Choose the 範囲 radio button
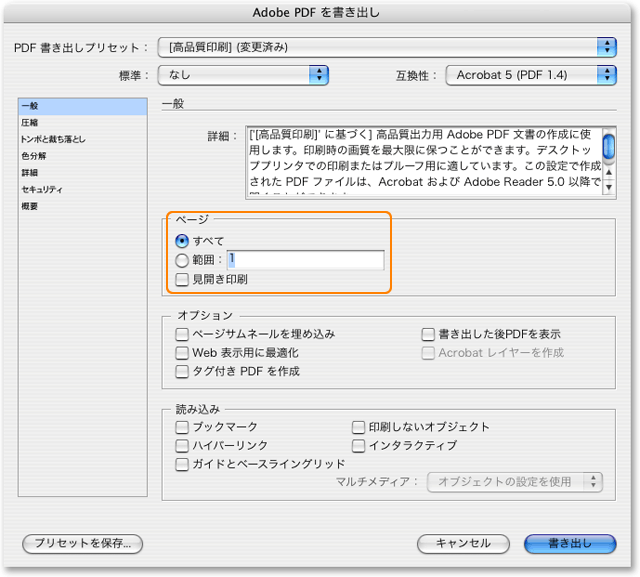The width and height of the screenshot is (640, 577). click(x=181, y=260)
